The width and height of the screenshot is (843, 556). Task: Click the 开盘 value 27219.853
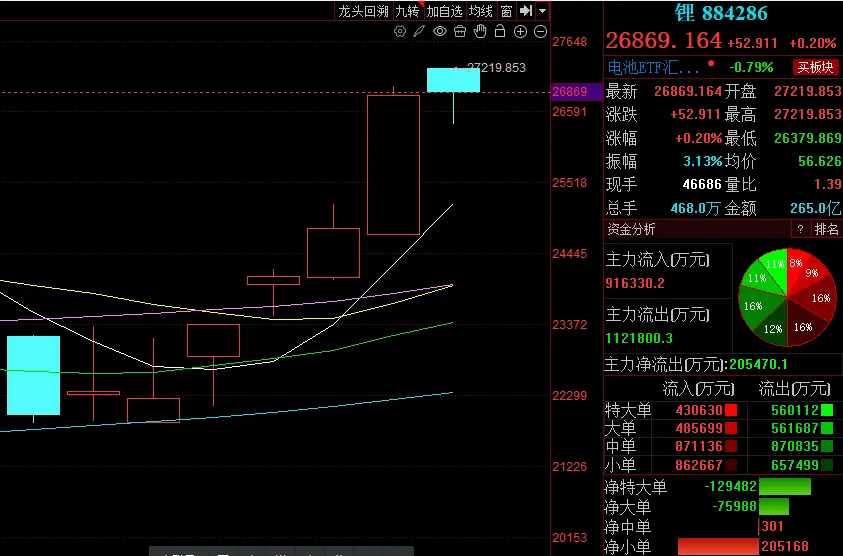808,91
